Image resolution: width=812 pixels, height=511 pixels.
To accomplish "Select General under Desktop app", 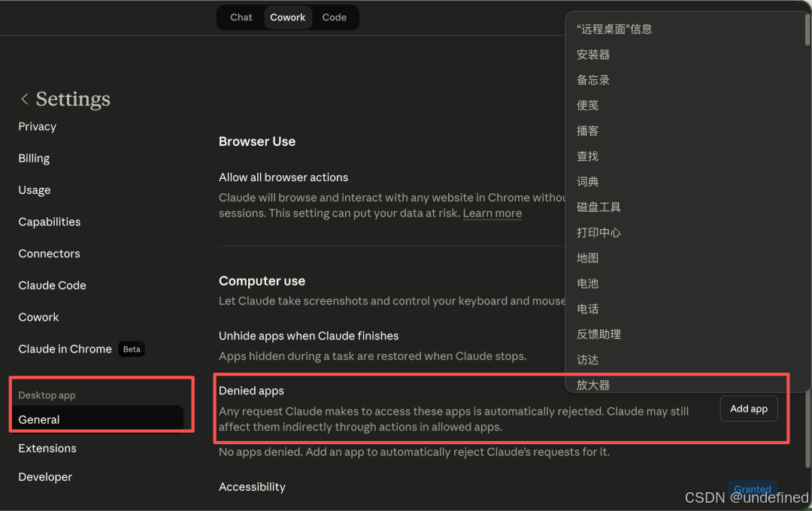I will (98, 419).
